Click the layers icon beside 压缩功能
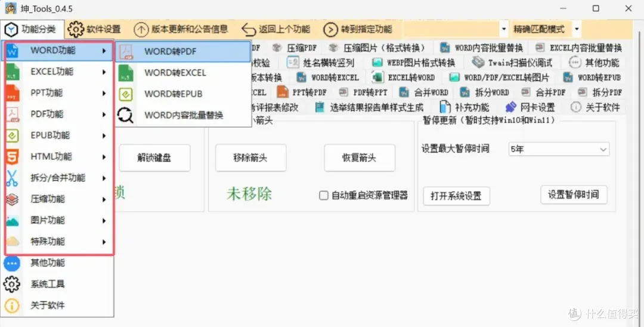Viewport: 644px width, 327px height. [x=13, y=200]
